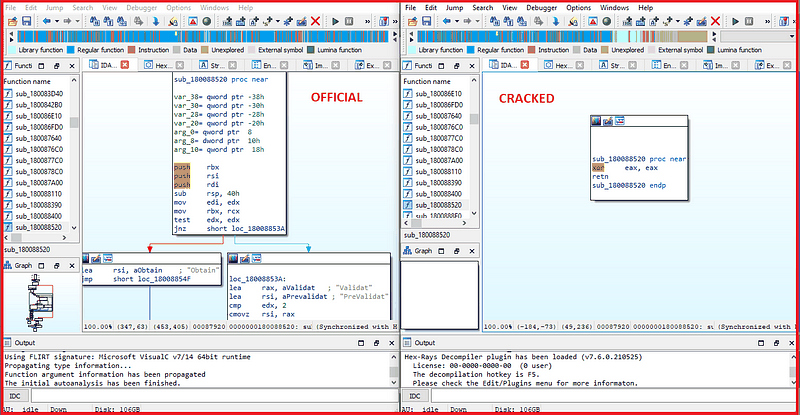800x415 pixels.
Task: Click the dark sphere icon in CRACKED toolbar
Action: coord(607,21)
